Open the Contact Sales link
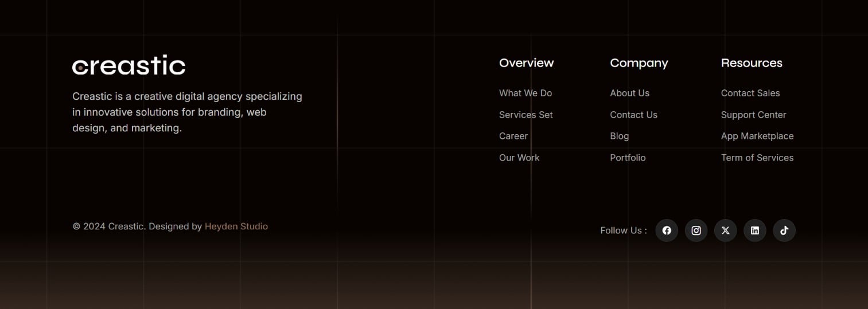868x309 pixels. click(750, 93)
